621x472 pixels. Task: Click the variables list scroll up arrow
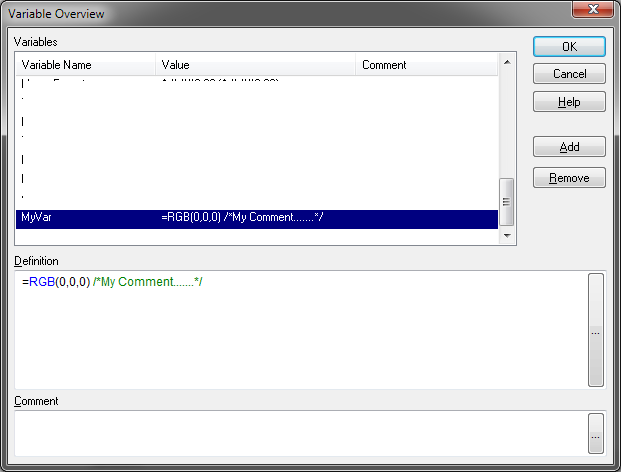pyautogui.click(x=507, y=63)
